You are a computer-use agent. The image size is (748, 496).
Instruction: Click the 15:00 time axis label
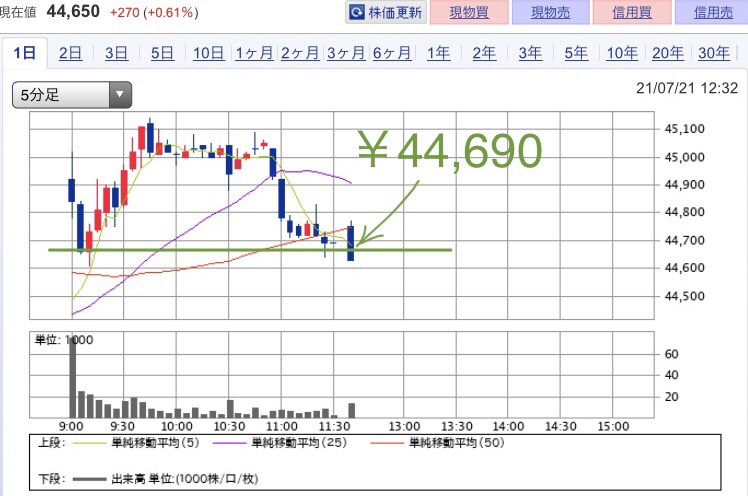[x=613, y=426]
